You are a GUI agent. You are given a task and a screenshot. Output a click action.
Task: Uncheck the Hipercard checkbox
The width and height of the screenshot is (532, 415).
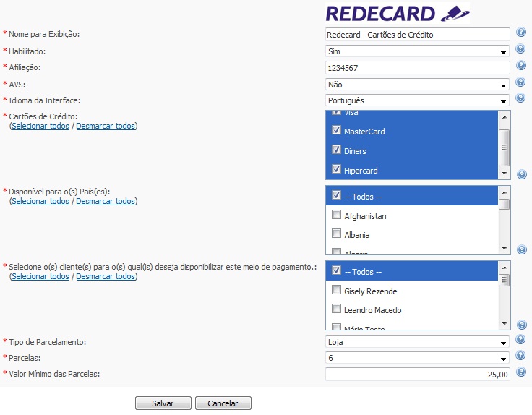point(336,168)
